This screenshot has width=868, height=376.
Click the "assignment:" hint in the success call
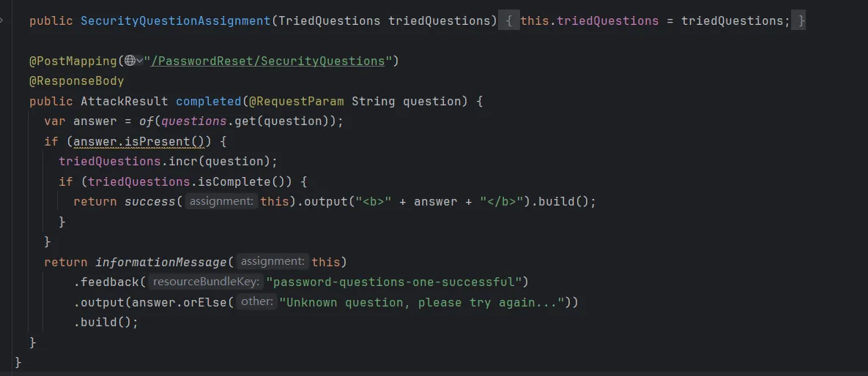[x=220, y=201]
